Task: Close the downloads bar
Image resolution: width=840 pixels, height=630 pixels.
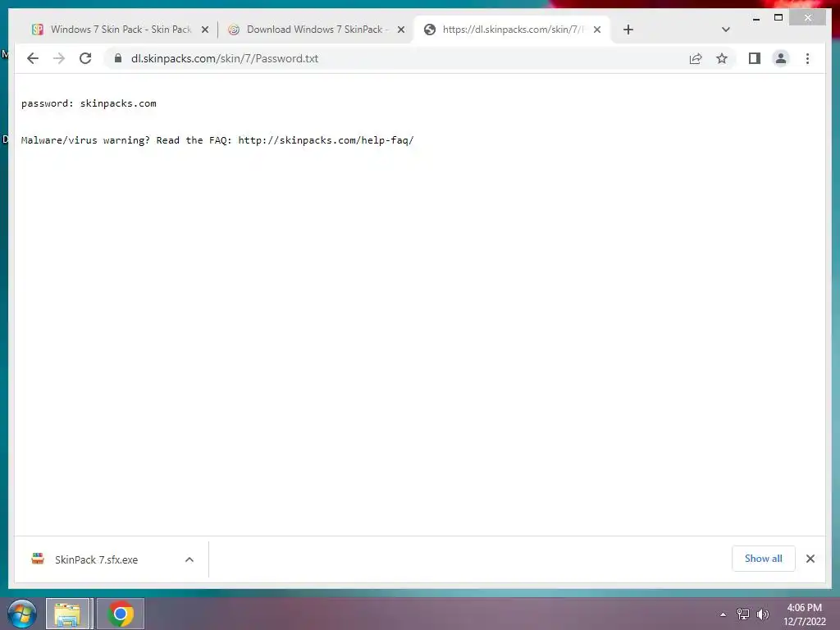Action: coord(810,559)
